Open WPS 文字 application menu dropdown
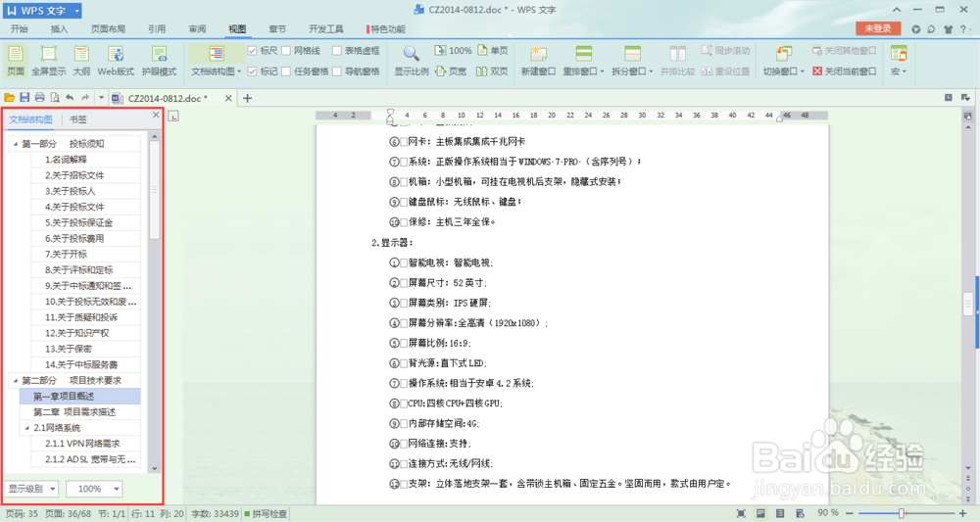Image resolution: width=980 pixels, height=522 pixels. tap(76, 11)
